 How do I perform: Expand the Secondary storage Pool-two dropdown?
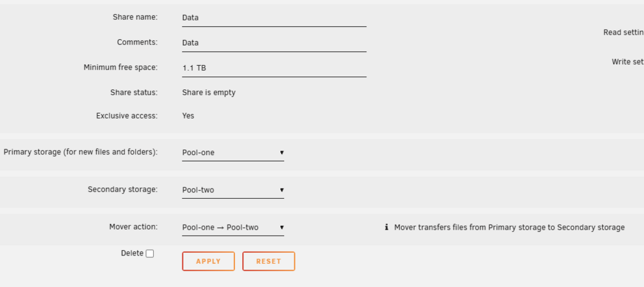(233, 190)
